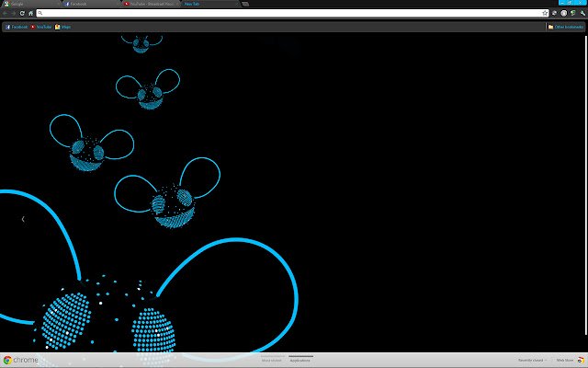Go back with the back arrow

pyautogui.click(x=5, y=13)
